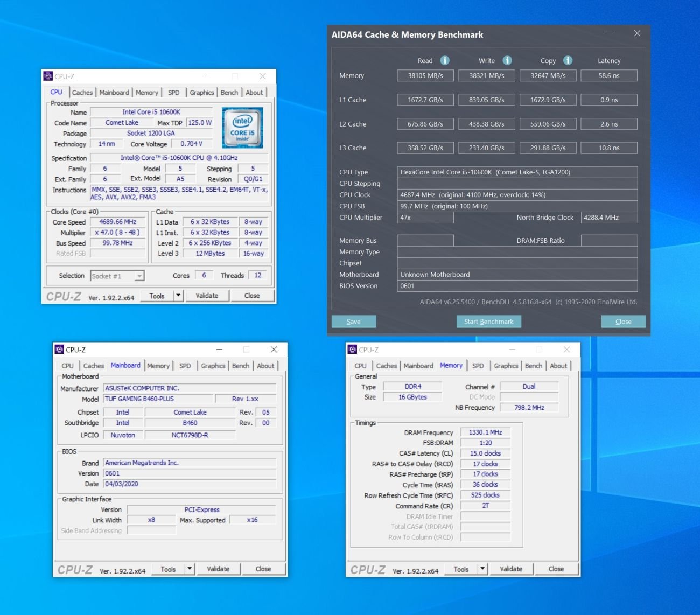Click the L1 Cache Read 1672.7 GB/s value

[425, 100]
